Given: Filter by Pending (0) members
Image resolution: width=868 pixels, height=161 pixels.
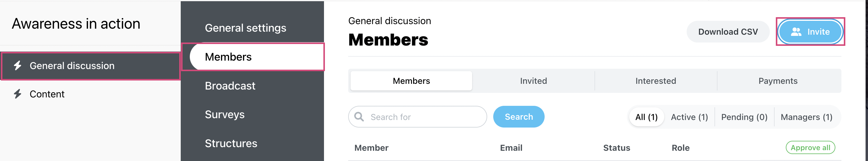Looking at the screenshot, I should coord(744,117).
